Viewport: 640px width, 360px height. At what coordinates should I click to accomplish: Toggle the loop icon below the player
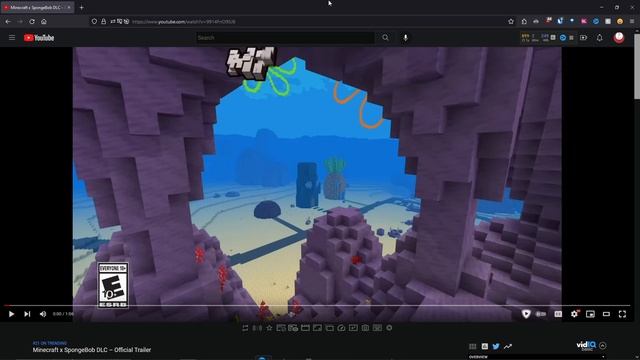(245, 328)
